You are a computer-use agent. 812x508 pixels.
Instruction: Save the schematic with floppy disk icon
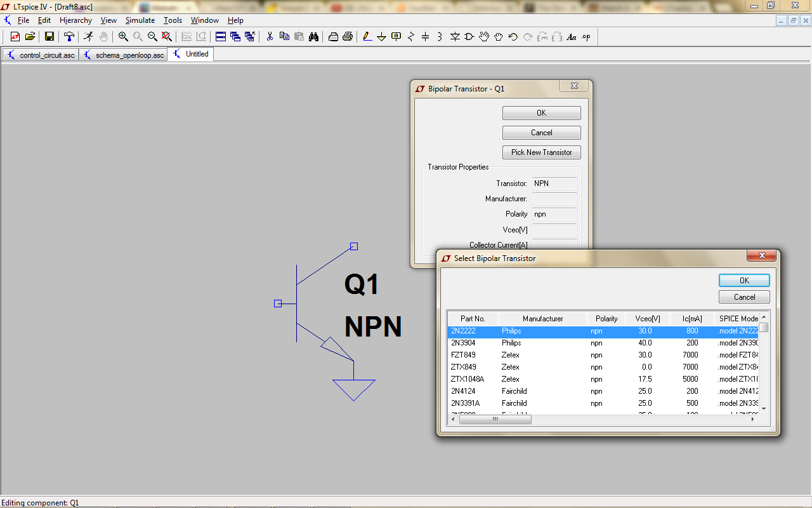point(49,37)
